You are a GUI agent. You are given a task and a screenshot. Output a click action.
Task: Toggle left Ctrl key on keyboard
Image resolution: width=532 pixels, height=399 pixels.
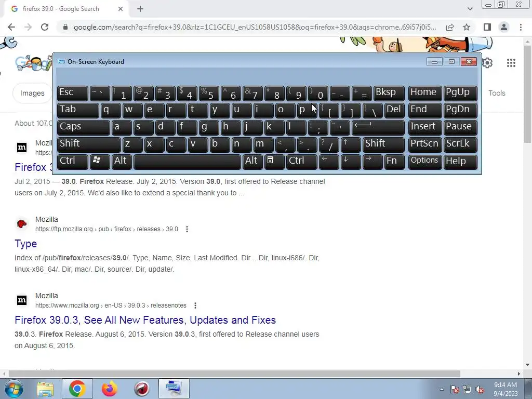[72, 162]
